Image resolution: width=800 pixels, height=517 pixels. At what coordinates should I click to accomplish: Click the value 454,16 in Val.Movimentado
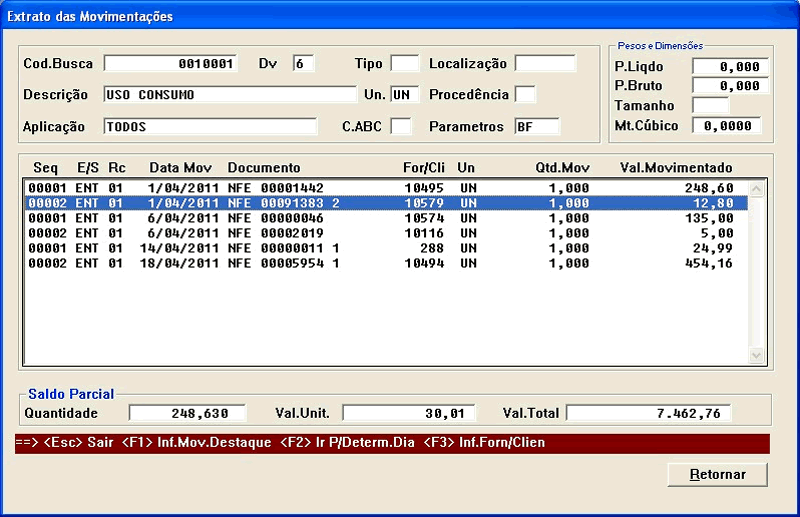[x=709, y=263]
